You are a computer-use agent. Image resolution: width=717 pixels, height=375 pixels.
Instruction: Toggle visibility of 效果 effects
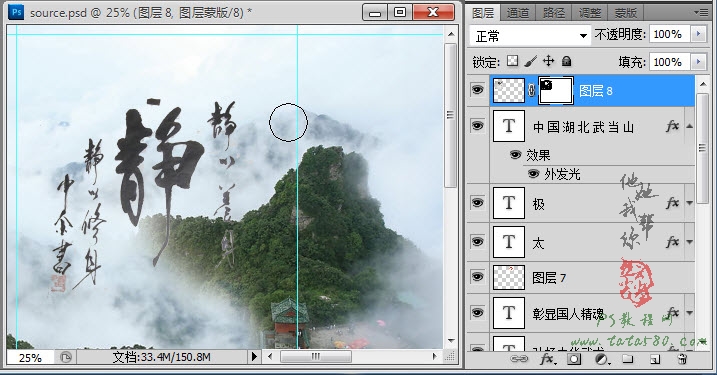tap(515, 155)
